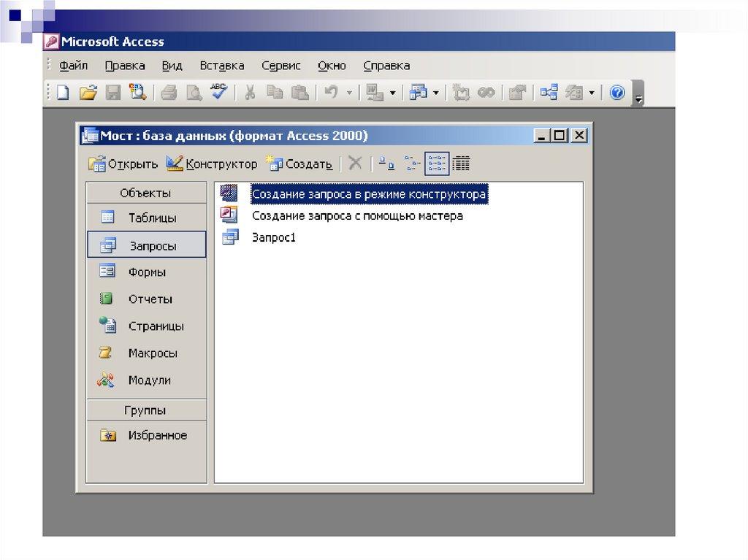The height and width of the screenshot is (560, 748).
Task: Expand the Office Links dropdown arrow
Action: coord(392,93)
